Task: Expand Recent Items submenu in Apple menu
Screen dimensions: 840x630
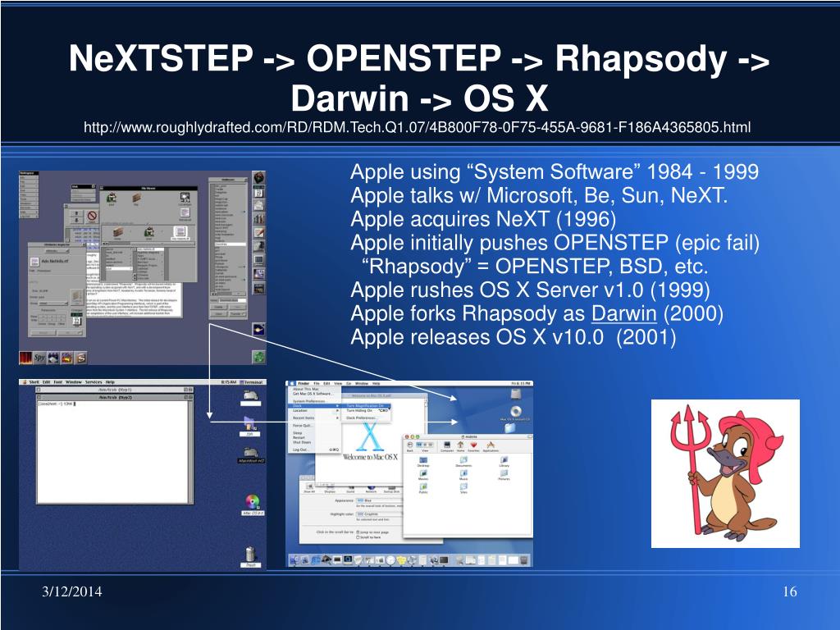Action: (315, 418)
